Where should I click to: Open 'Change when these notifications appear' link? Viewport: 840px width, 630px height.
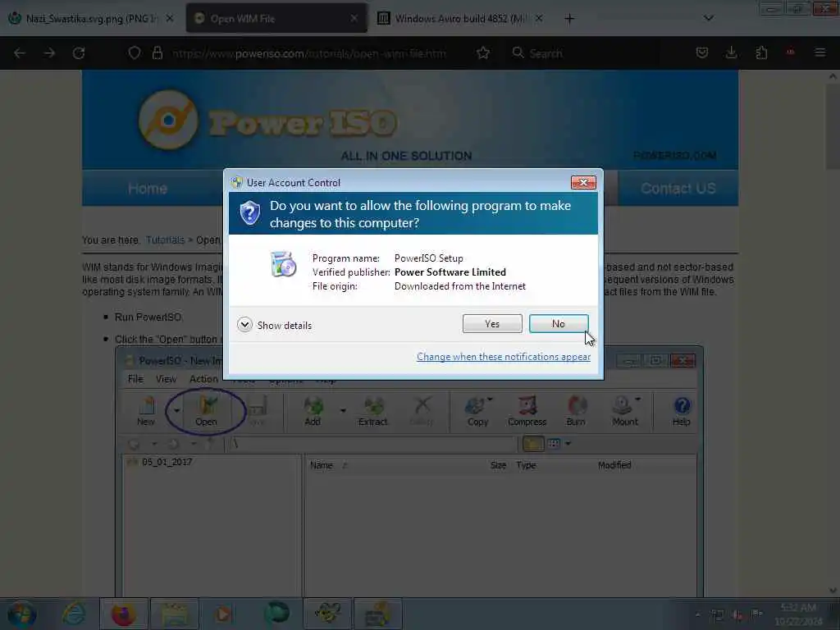(x=504, y=357)
